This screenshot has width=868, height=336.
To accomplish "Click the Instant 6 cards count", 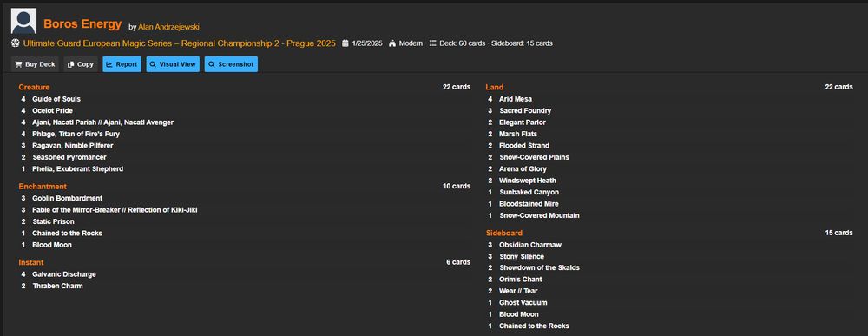I will pos(458,262).
